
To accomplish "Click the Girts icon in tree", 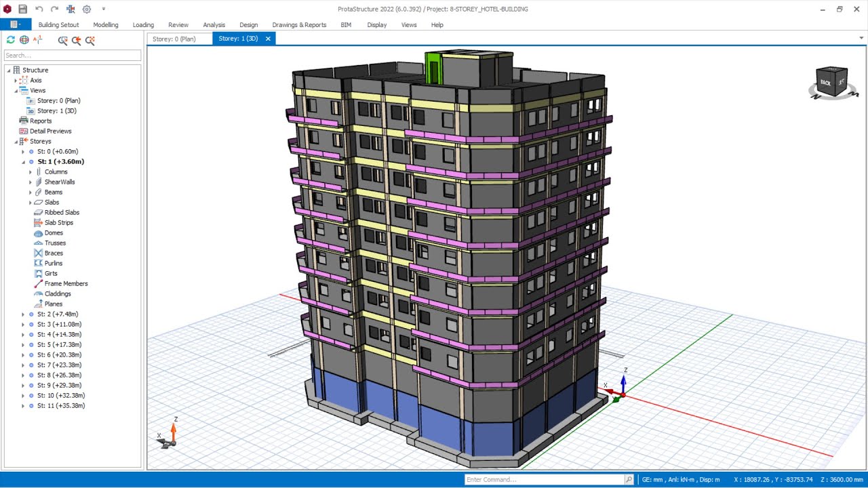I will 38,273.
